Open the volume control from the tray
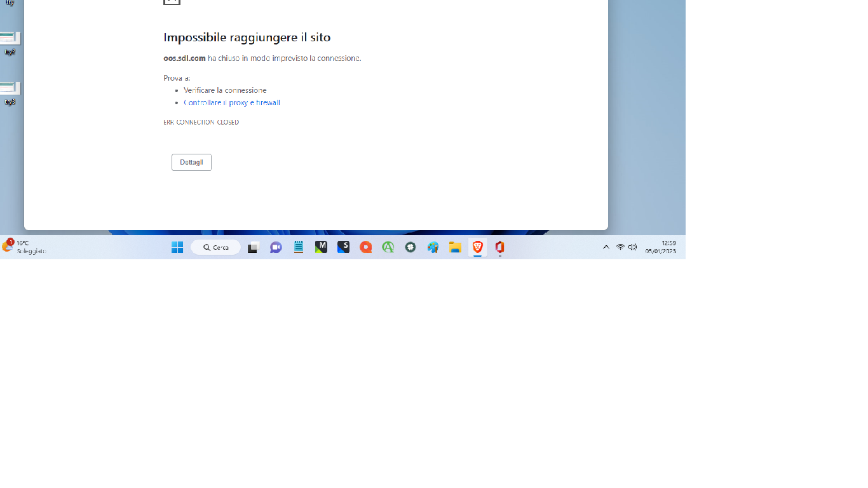This screenshot has height=488, width=868. [x=633, y=247]
